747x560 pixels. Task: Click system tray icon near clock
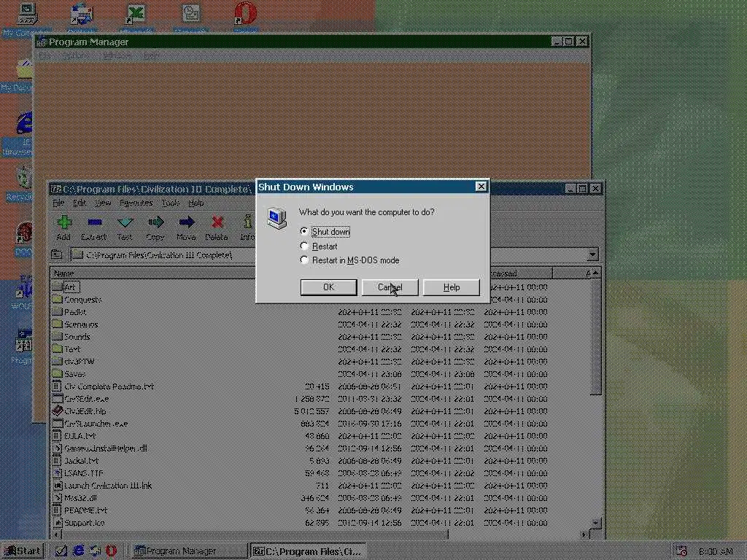[681, 551]
